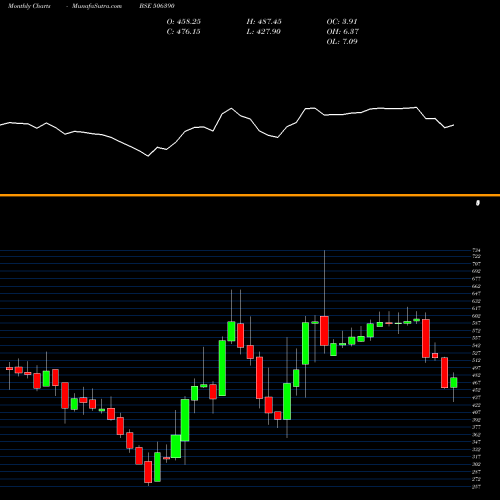500x500 pixels.
Task: Click the OH: 6.37 value
Action: [343, 32]
